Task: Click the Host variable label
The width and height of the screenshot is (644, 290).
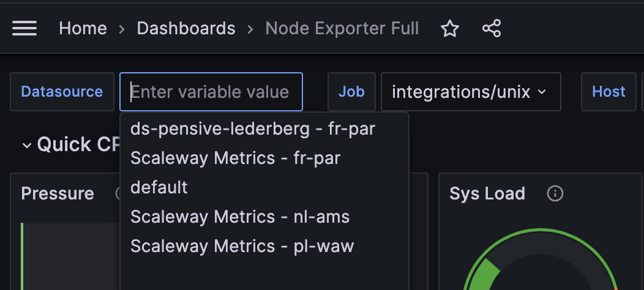Action: click(x=608, y=92)
